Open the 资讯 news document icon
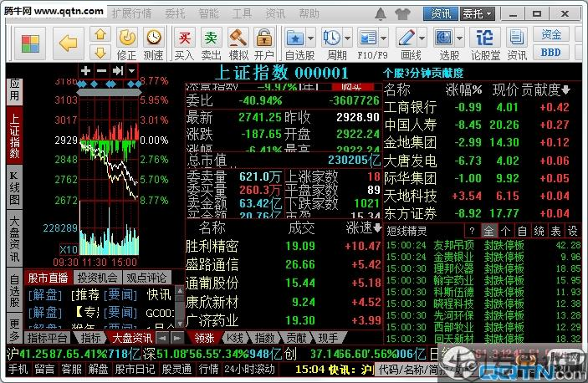Viewport: 588px width, 383px height. coord(517,43)
